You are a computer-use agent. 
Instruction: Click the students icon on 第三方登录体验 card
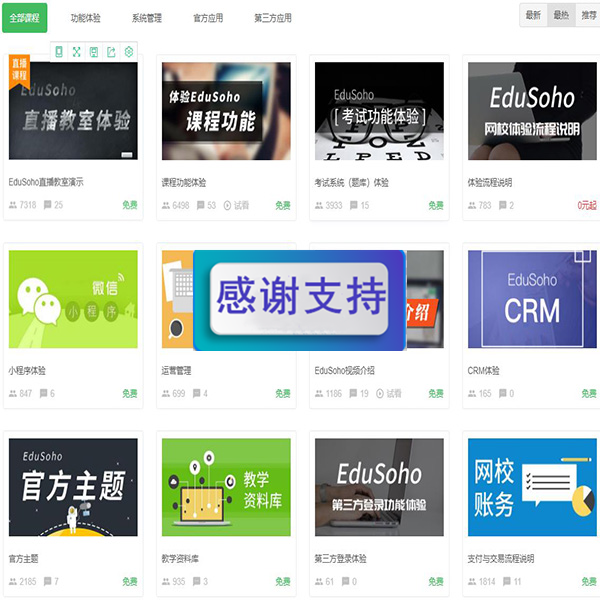coord(319,582)
